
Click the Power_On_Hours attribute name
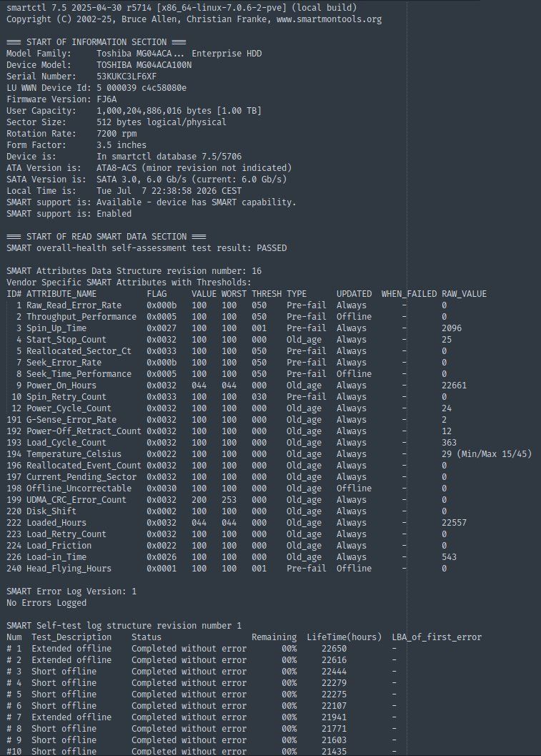61,386
